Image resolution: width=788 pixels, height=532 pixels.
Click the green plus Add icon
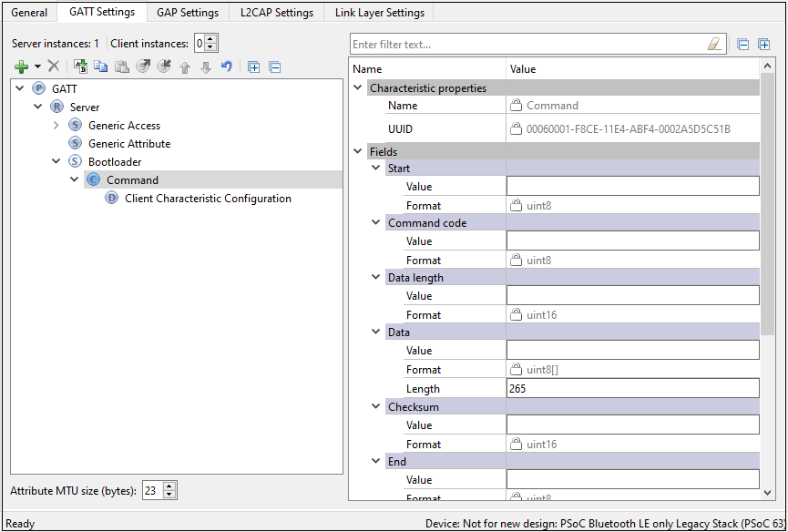22,66
